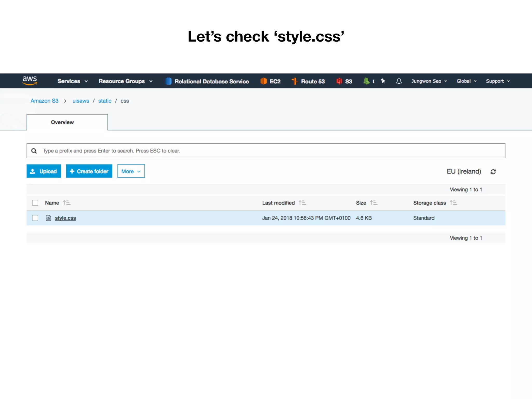Toggle the select-all checkbox
This screenshot has height=399, width=532.
coord(35,203)
